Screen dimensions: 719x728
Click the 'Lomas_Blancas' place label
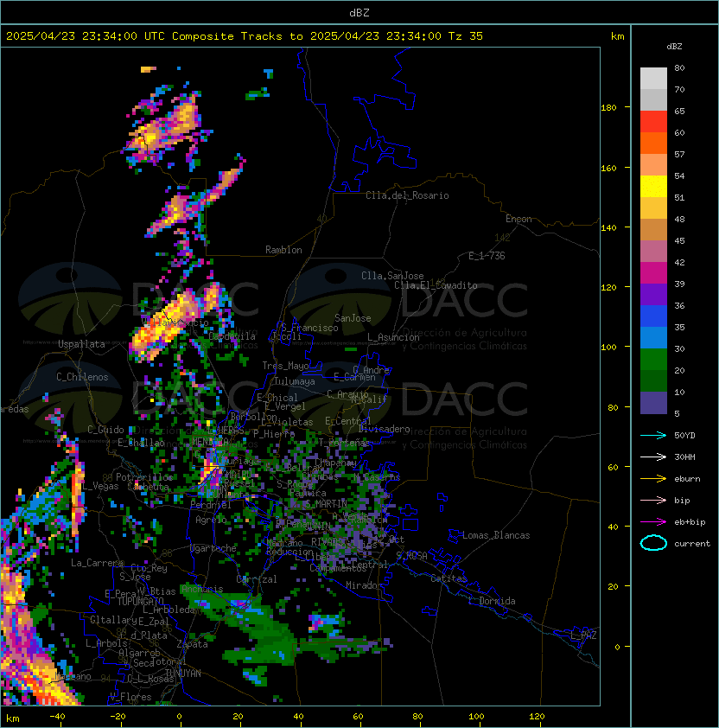(496, 535)
